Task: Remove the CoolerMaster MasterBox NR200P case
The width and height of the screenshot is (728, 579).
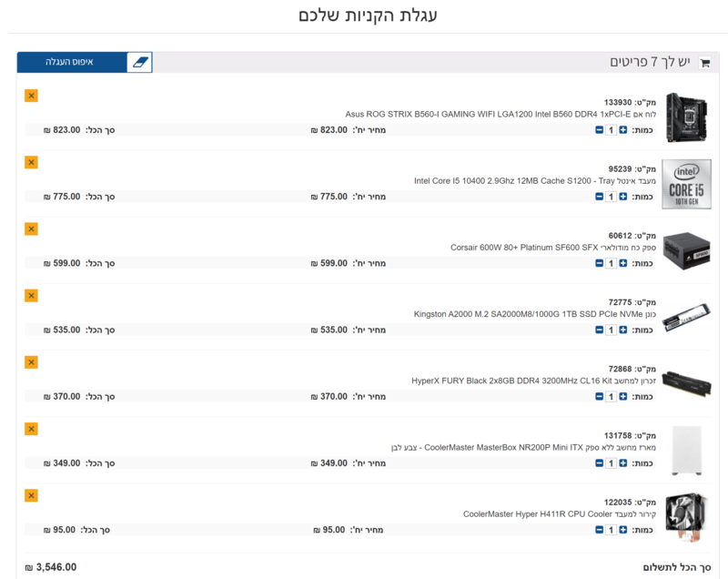Action: pyautogui.click(x=31, y=429)
